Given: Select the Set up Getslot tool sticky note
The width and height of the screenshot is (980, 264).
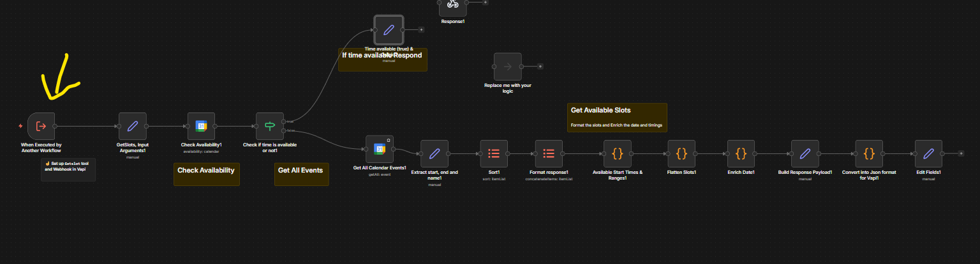Looking at the screenshot, I should [68, 169].
